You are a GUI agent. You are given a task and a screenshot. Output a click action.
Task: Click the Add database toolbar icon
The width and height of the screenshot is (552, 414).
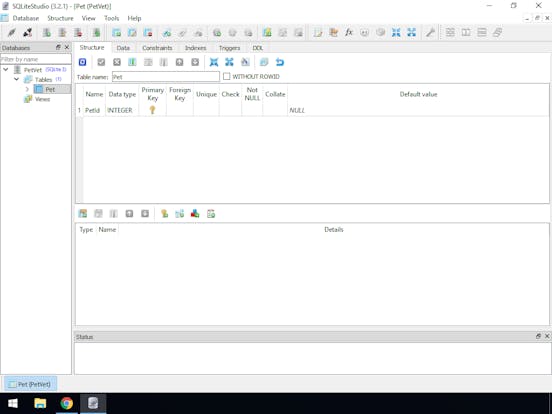46,33
